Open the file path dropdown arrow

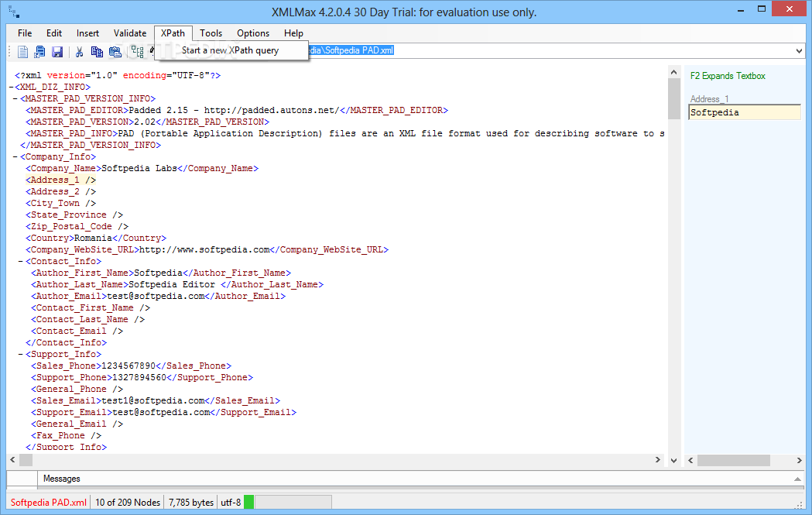[x=799, y=51]
